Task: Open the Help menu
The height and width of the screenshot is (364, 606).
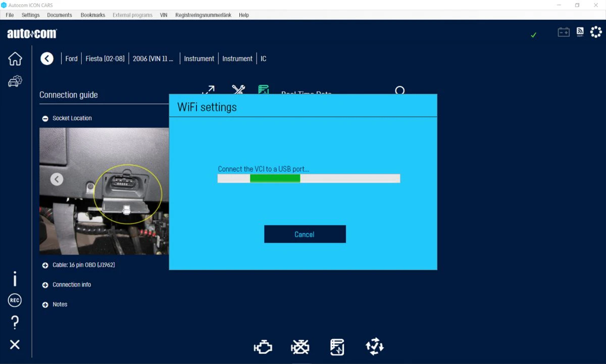Action: coord(244,15)
